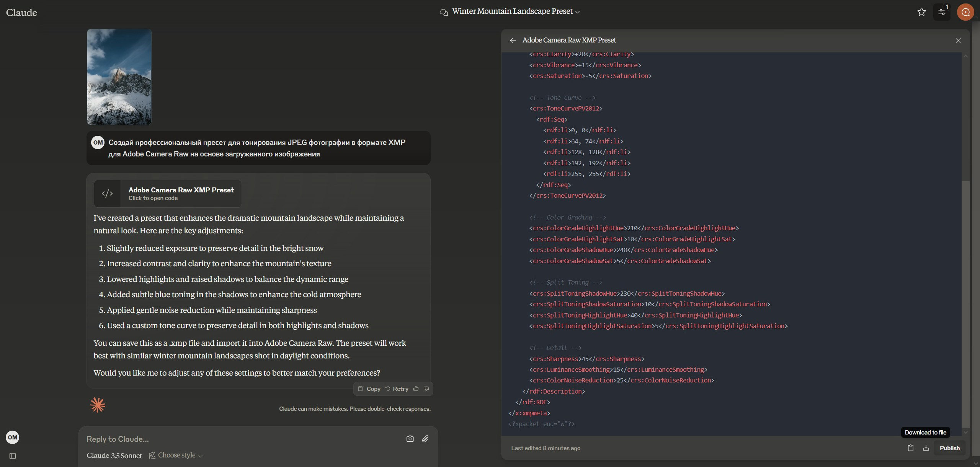980x467 pixels.
Task: Open the Adobe Camera Raw XMP Preset artifact card
Action: (168, 194)
